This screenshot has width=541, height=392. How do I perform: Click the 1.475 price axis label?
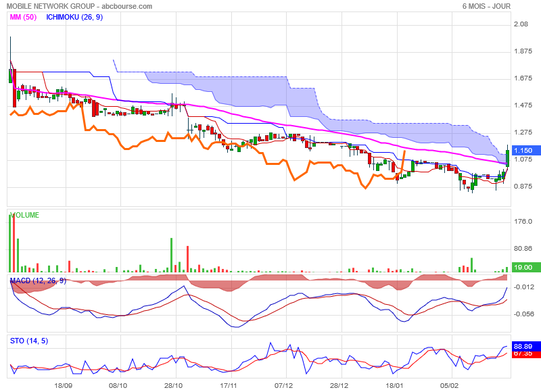pyautogui.click(x=523, y=105)
